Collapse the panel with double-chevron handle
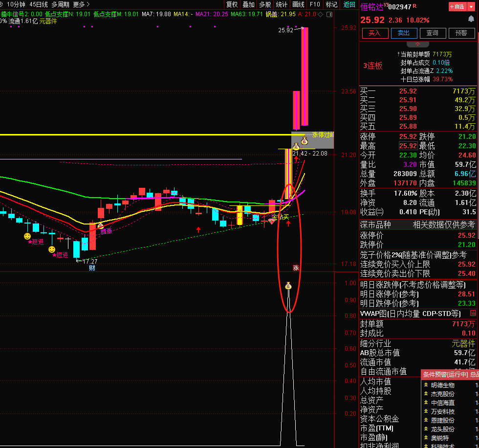This screenshot has height=448, width=479. click(418, 44)
